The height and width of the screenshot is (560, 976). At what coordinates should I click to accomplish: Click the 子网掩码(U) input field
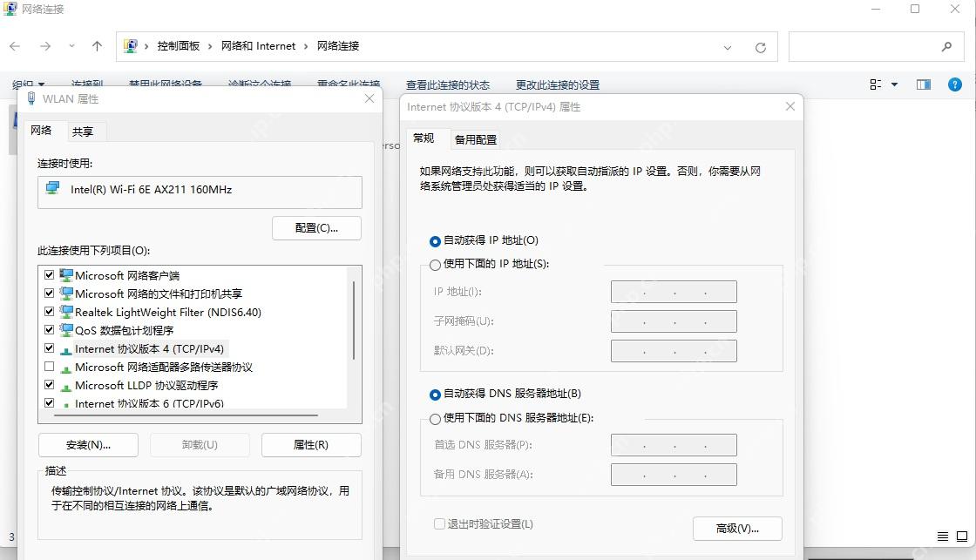pos(674,321)
